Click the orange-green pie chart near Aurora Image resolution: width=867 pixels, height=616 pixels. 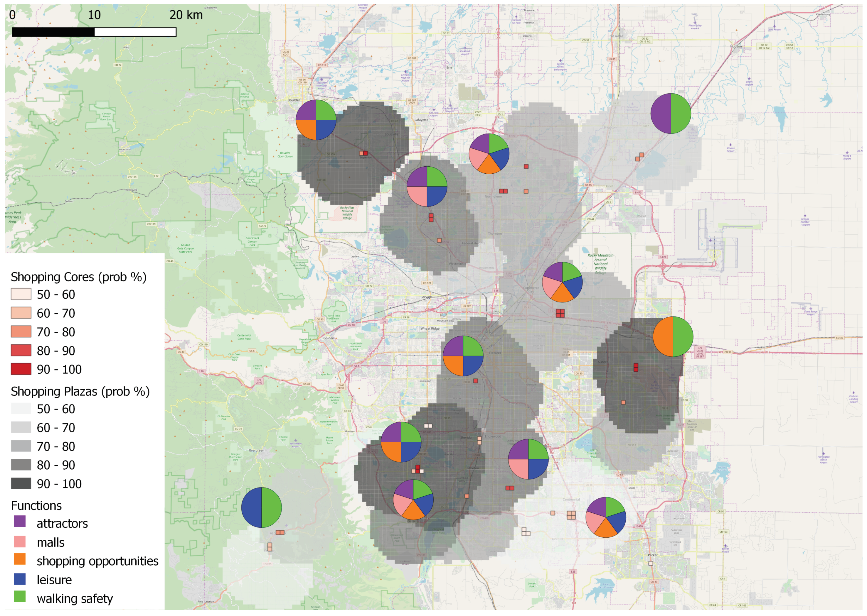coord(673,337)
